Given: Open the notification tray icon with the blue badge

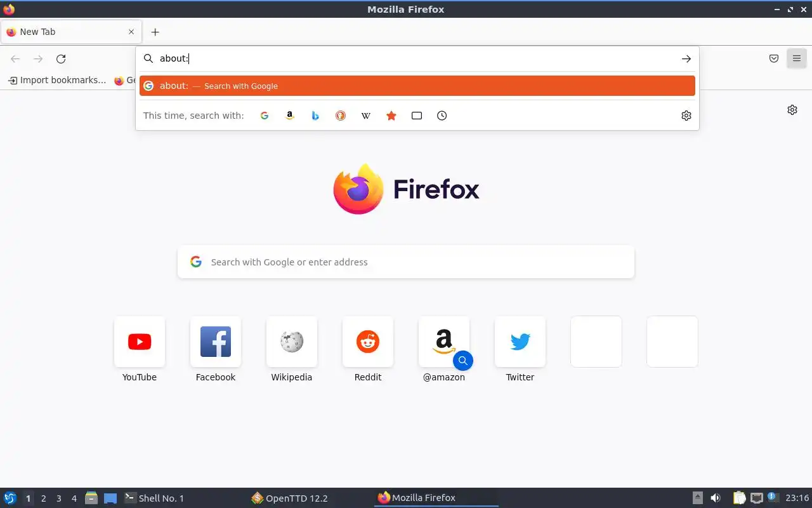Looking at the screenshot, I should point(772,497).
